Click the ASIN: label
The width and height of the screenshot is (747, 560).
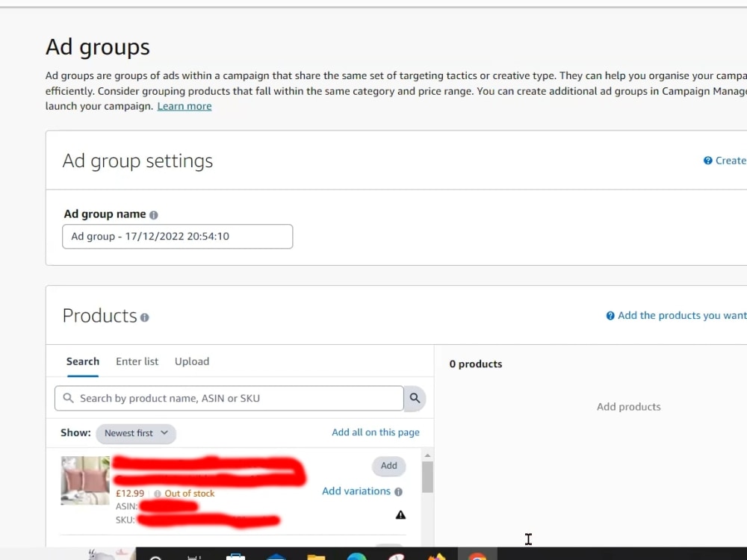[x=127, y=507]
